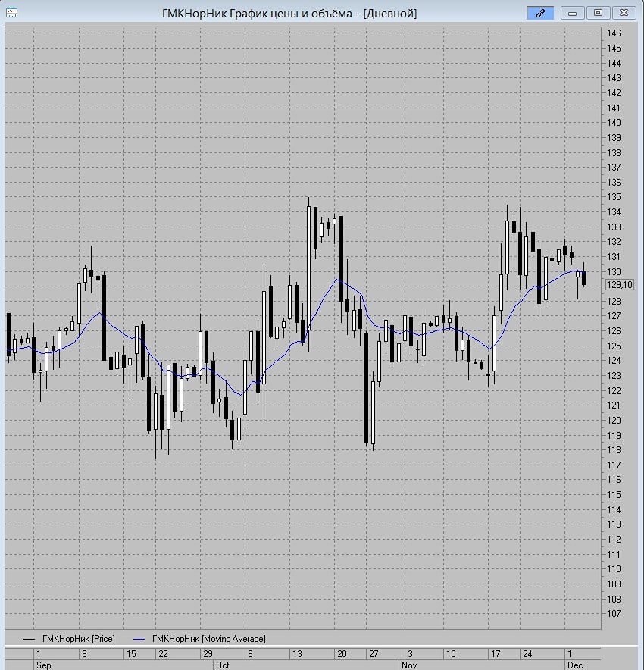Click date label 27 in October
The height and width of the screenshot is (670, 644).
(x=374, y=654)
